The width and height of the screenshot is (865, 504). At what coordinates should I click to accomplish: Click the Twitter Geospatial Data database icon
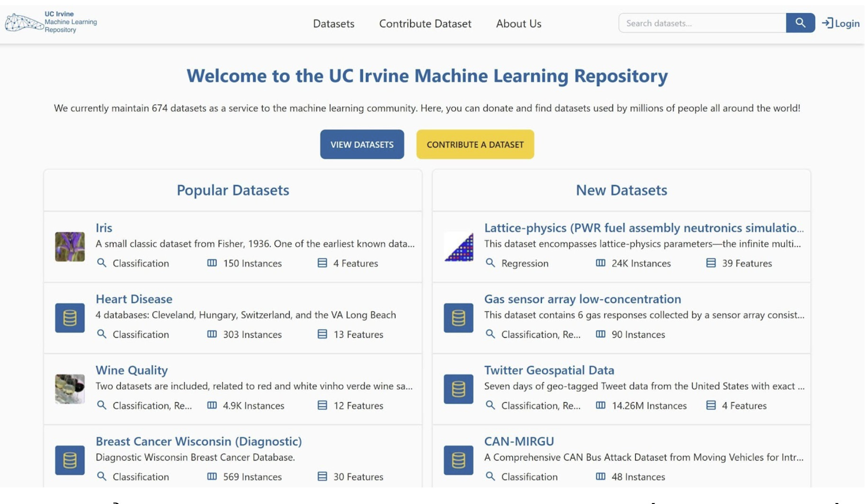pyautogui.click(x=459, y=389)
